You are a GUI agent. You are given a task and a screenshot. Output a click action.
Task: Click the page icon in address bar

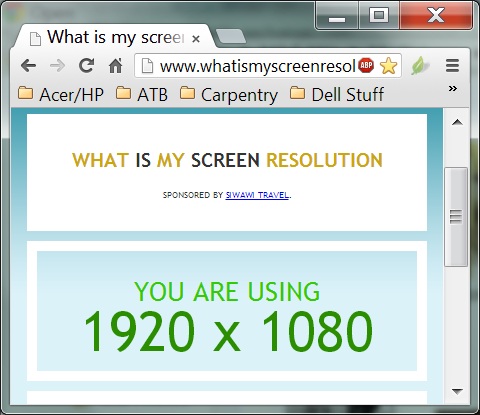(x=148, y=65)
